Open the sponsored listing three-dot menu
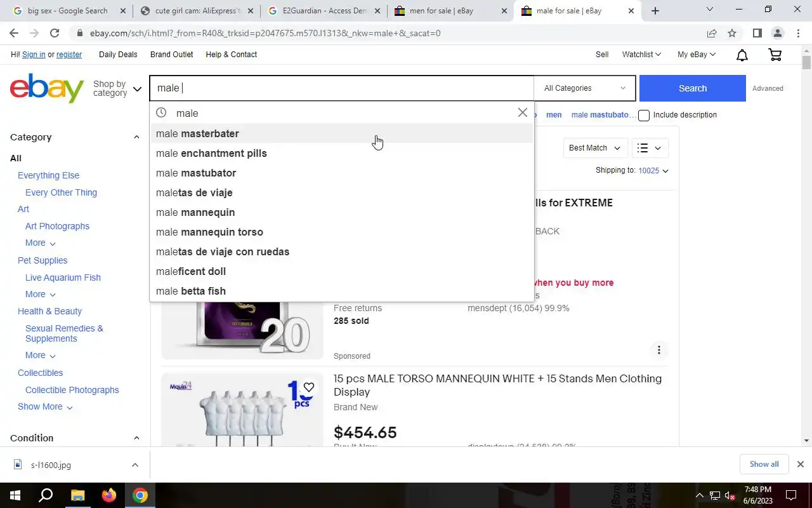 pyautogui.click(x=658, y=350)
